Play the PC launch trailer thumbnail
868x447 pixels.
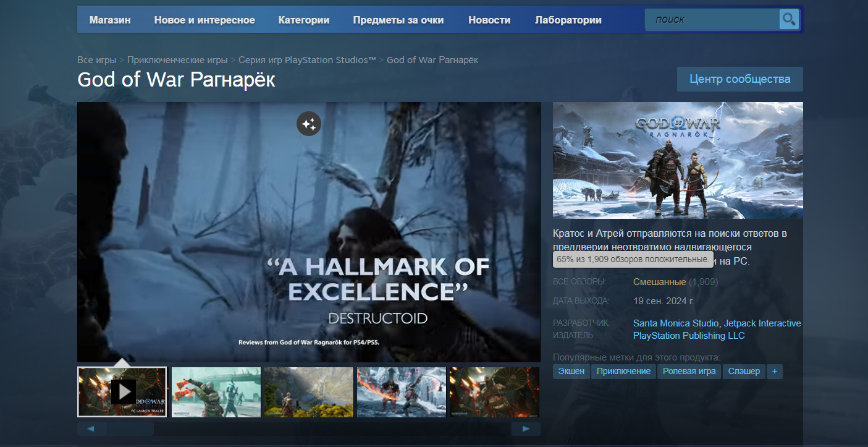[x=122, y=391]
